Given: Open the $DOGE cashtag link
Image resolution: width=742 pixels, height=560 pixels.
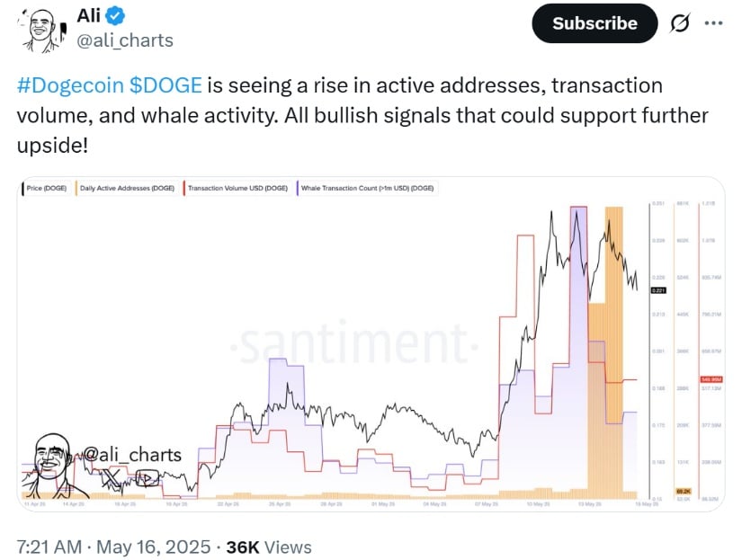Looking at the screenshot, I should 168,86.
